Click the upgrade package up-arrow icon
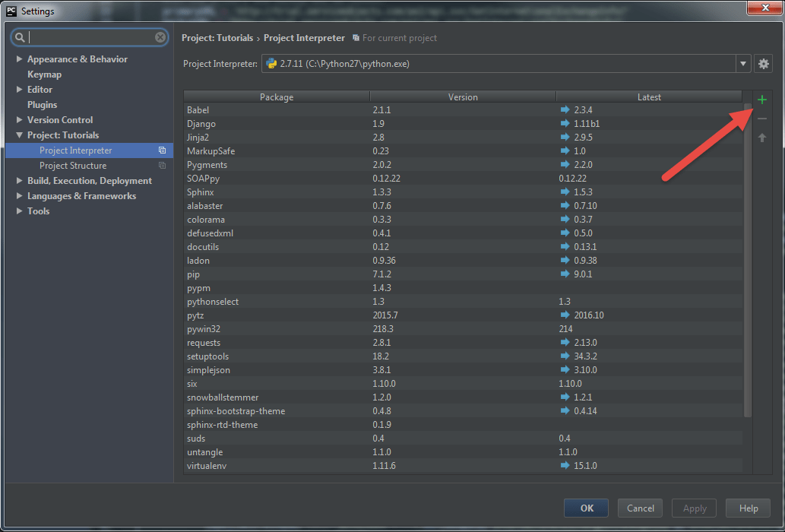Viewport: 785px width, 532px height. 762,138
